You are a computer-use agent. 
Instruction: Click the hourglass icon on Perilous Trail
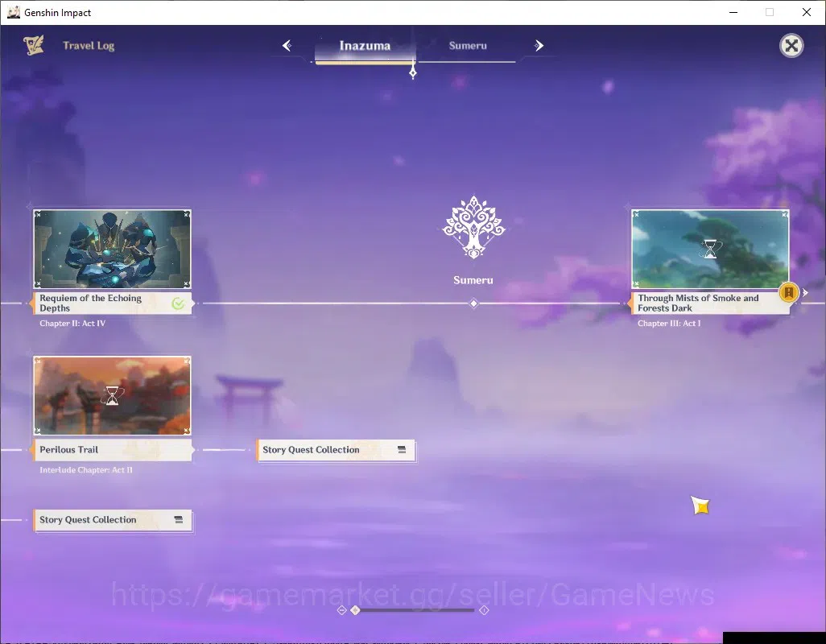(112, 395)
